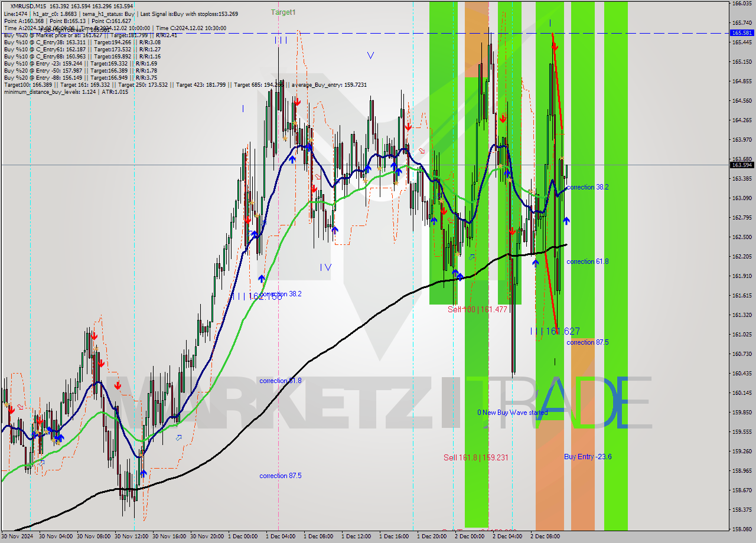
Task: Click the 159.555 price axis label
Action: click(742, 432)
